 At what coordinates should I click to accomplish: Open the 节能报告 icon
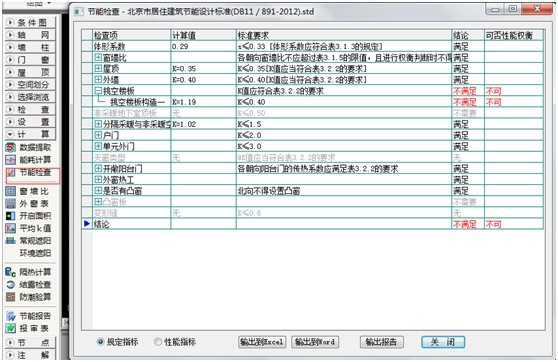pyautogui.click(x=11, y=316)
